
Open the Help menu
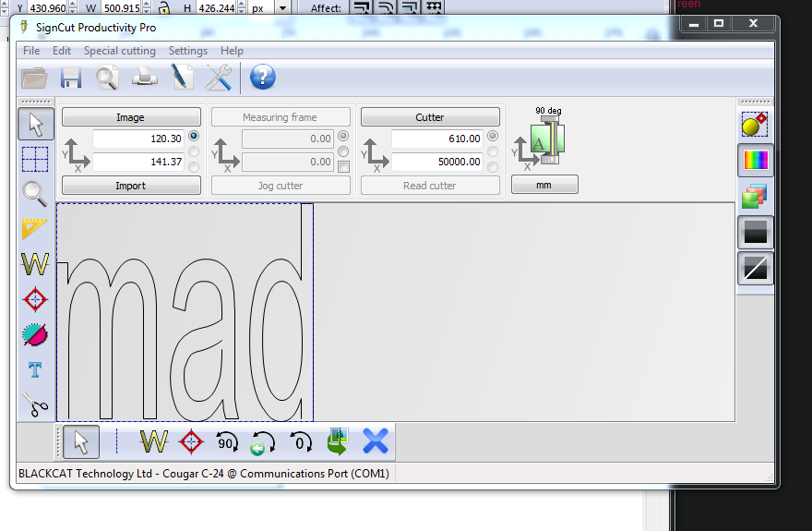coord(232,51)
